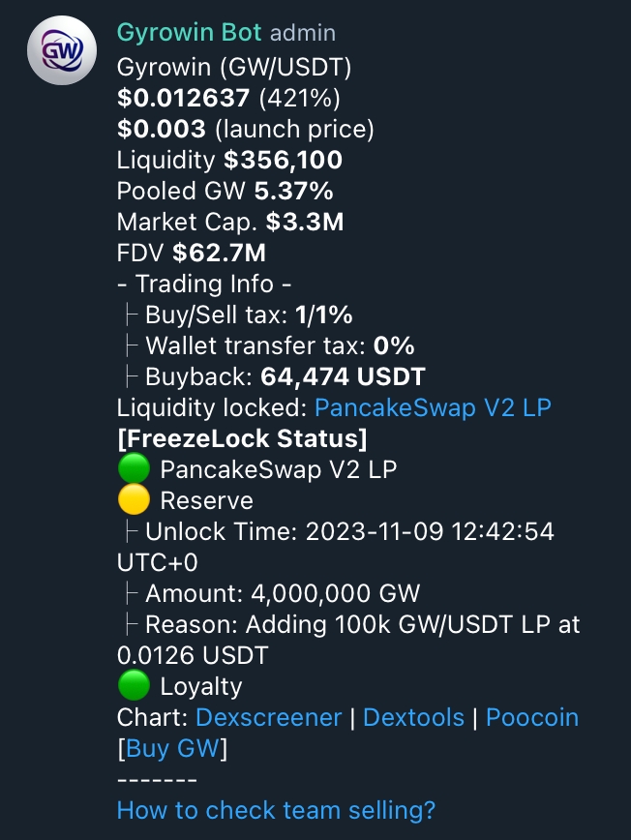The width and height of the screenshot is (631, 840).
Task: Open the PancakeSwap V2 LP liquidity locked link
Action: pyautogui.click(x=433, y=407)
